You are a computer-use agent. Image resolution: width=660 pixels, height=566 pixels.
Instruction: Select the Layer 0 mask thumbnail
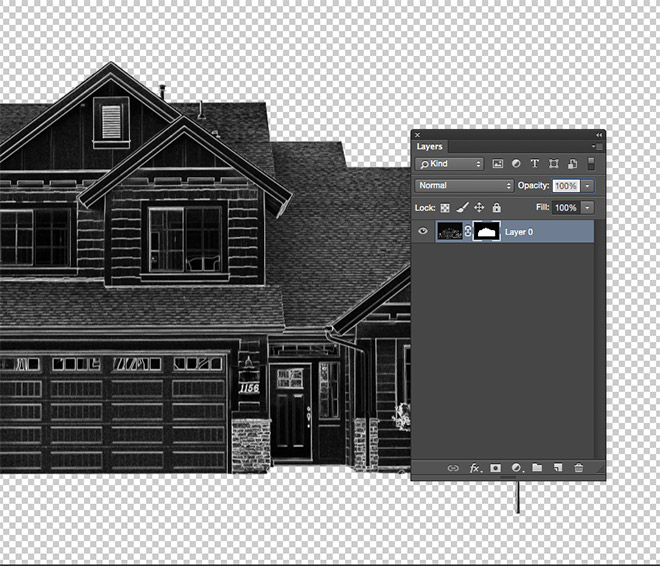(487, 231)
